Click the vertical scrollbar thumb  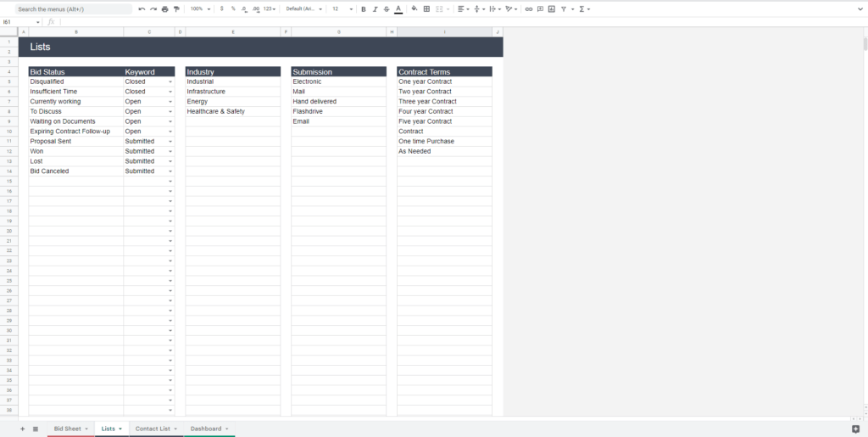pyautogui.click(x=865, y=44)
